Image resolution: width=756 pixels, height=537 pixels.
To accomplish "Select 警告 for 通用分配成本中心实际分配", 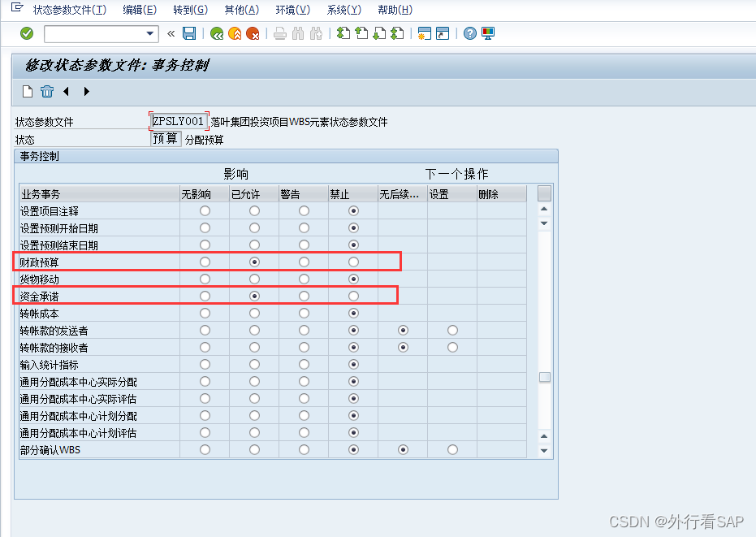I will click(x=304, y=381).
